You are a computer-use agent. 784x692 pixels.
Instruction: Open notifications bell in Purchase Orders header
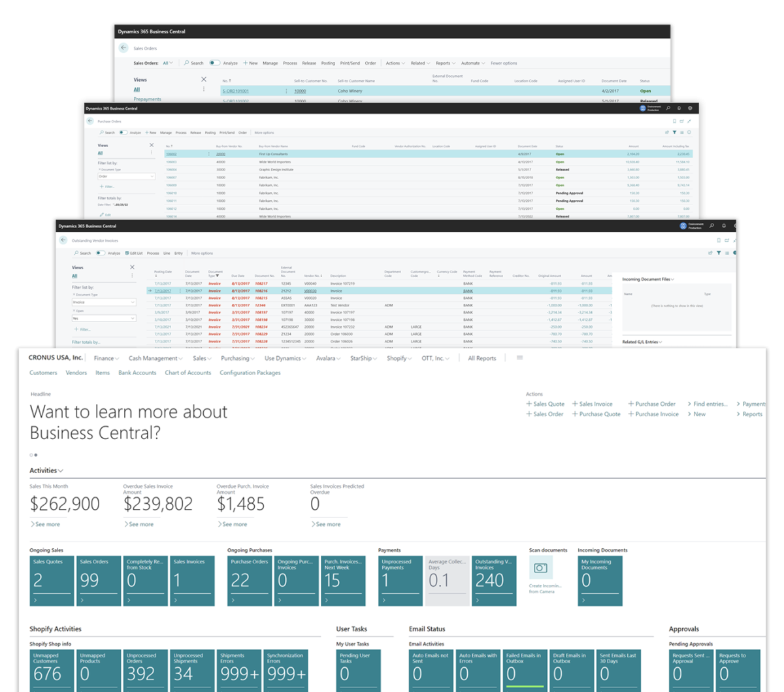point(679,108)
